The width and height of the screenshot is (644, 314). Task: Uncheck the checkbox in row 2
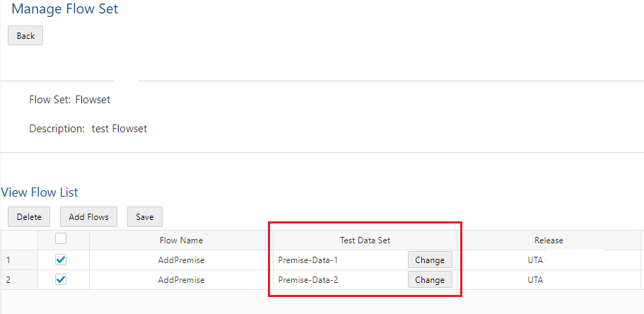point(61,279)
